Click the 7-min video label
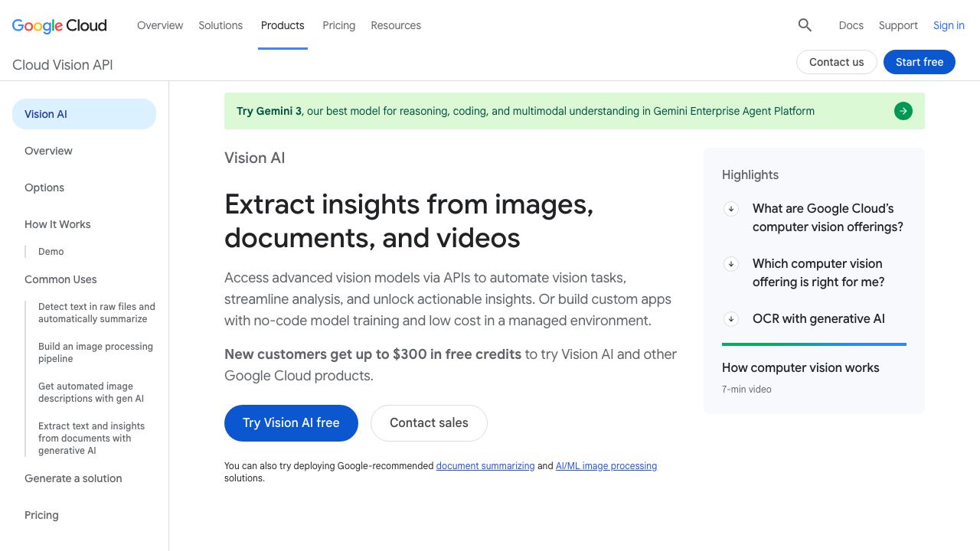Screen dimensions: 980x551 pos(746,390)
